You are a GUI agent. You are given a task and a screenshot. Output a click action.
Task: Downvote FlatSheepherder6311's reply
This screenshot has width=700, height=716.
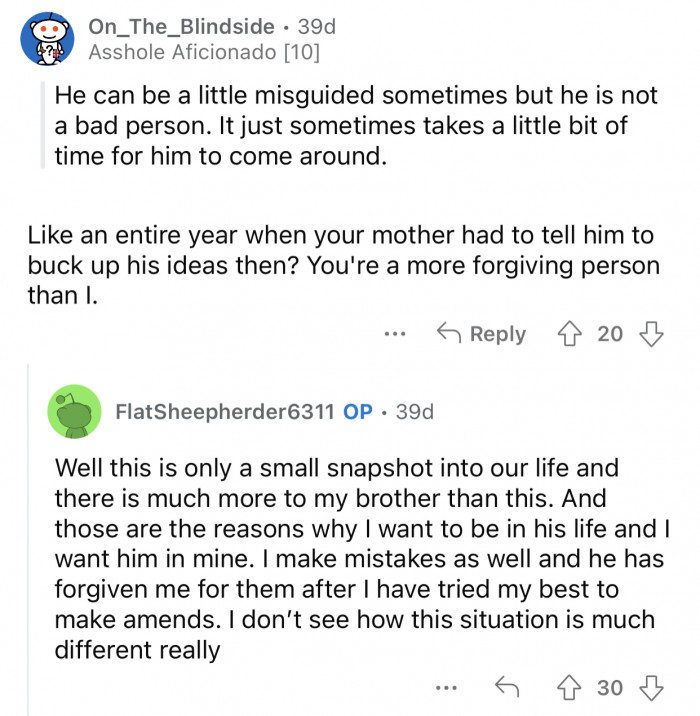(651, 687)
